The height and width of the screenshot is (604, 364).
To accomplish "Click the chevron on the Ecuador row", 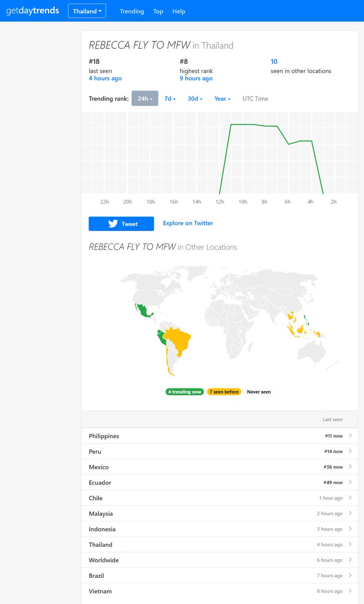I will (350, 483).
